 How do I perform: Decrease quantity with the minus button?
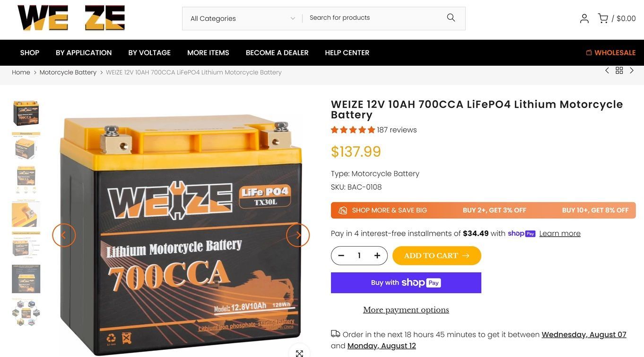(341, 256)
